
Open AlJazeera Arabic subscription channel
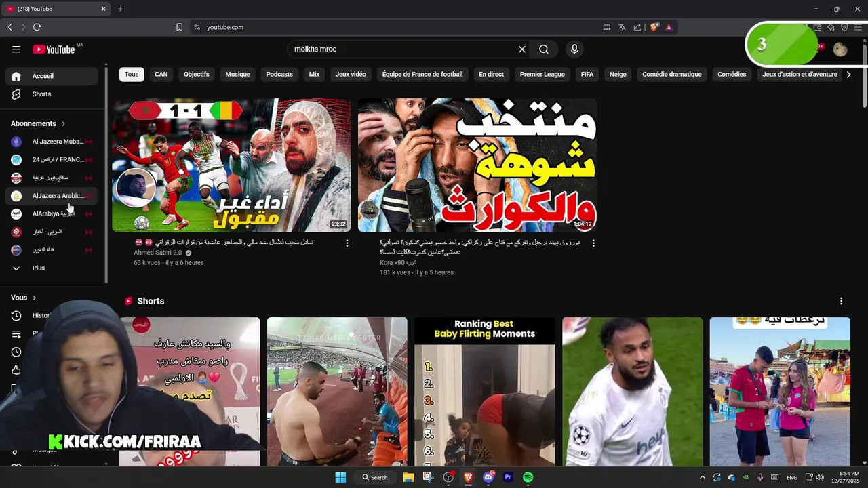click(x=51, y=196)
